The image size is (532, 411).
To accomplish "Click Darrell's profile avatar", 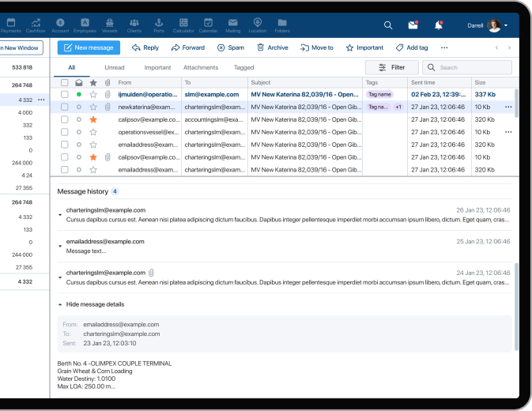I will (x=494, y=25).
